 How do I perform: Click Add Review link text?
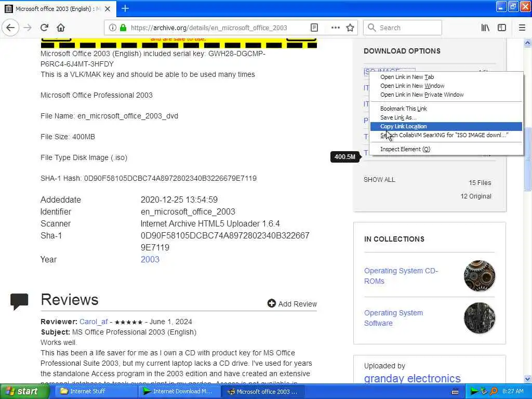click(x=298, y=304)
